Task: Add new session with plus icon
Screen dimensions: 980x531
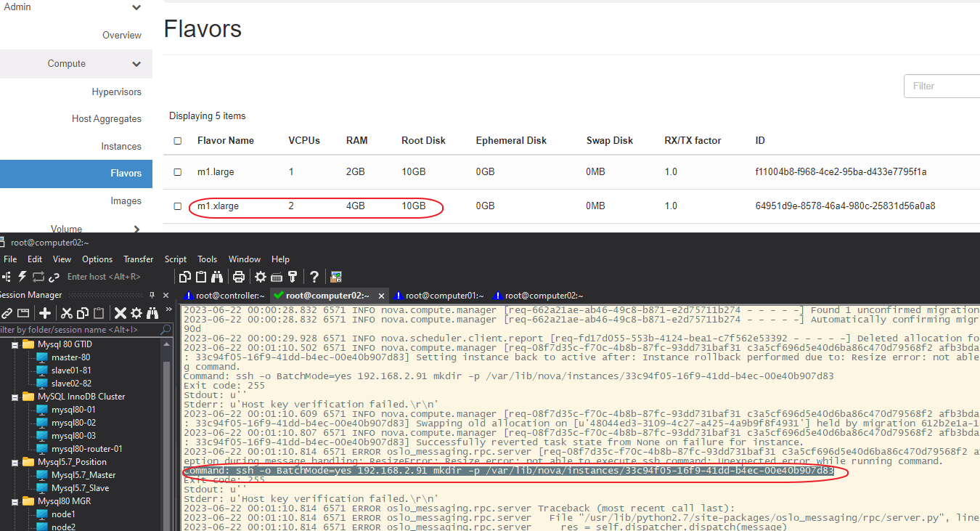Action: click(x=45, y=313)
